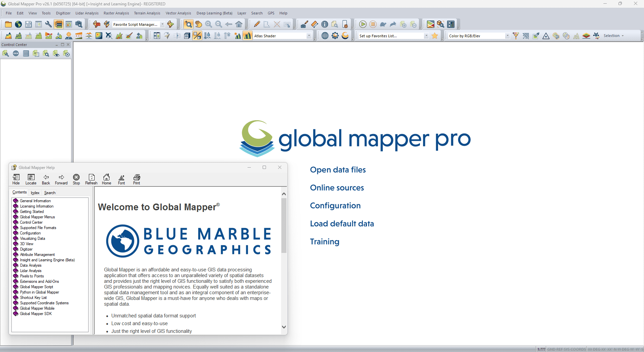Open the Lidar Analysis menu

pyautogui.click(x=87, y=13)
